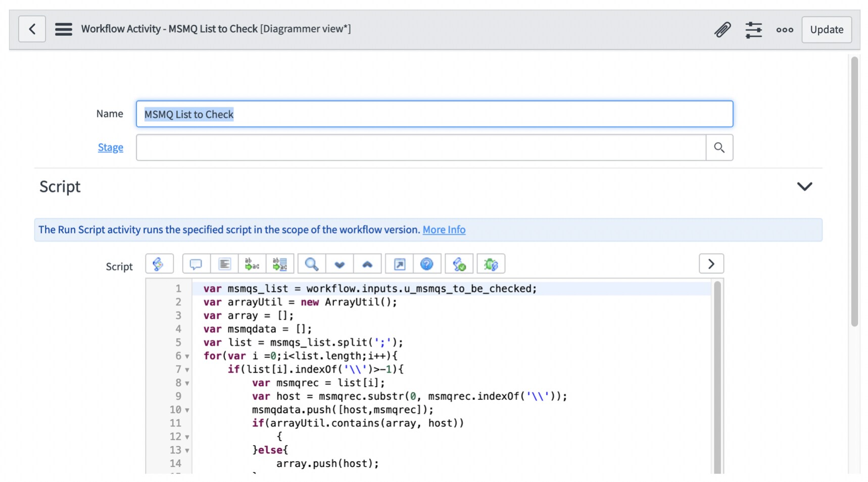Fold the else block at line 13
The width and height of the screenshot is (868, 482).
187,451
